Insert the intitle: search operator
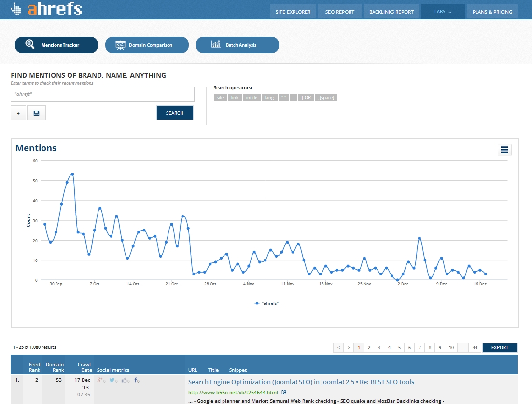This screenshot has height=404, width=532. (252, 98)
